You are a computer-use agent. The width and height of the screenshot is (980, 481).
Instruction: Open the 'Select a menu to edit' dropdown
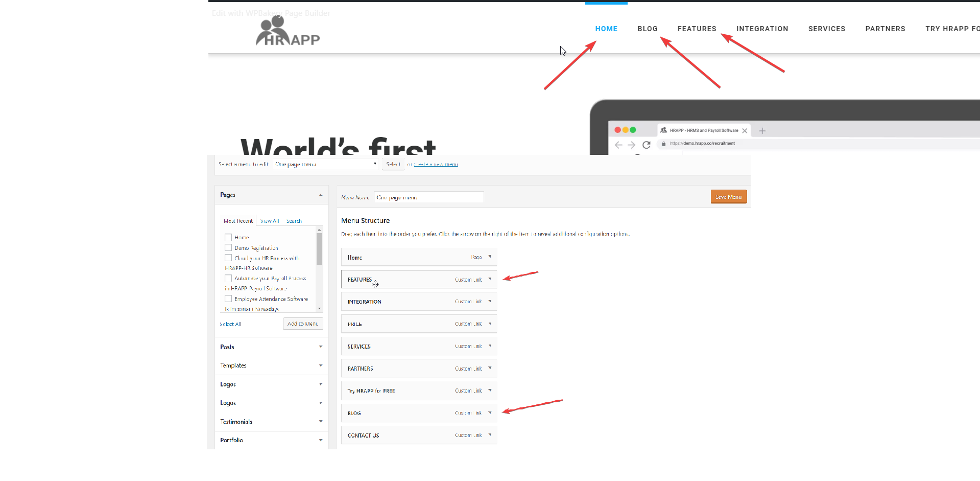pyautogui.click(x=325, y=164)
